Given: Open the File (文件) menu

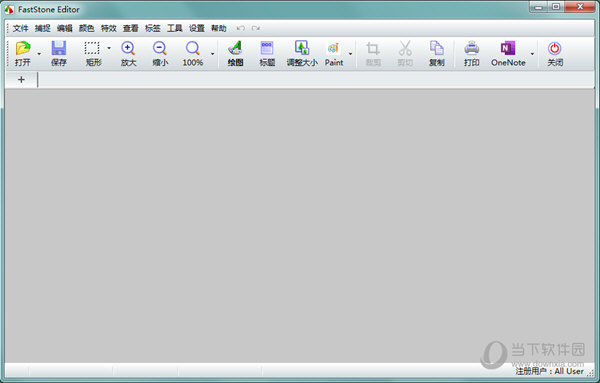Looking at the screenshot, I should pyautogui.click(x=21, y=28).
